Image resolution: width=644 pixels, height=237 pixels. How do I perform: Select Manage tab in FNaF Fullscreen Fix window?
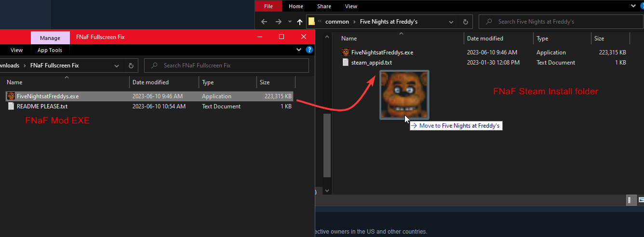[x=50, y=38]
